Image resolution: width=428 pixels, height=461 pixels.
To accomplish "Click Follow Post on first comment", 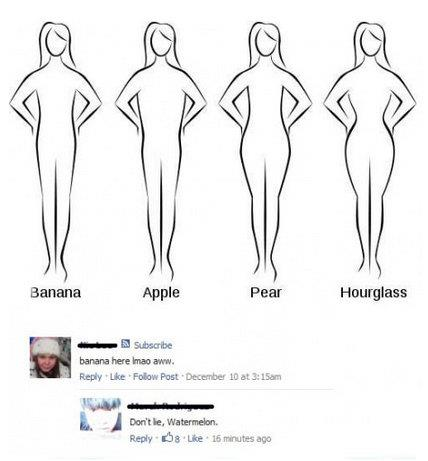I will (156, 377).
